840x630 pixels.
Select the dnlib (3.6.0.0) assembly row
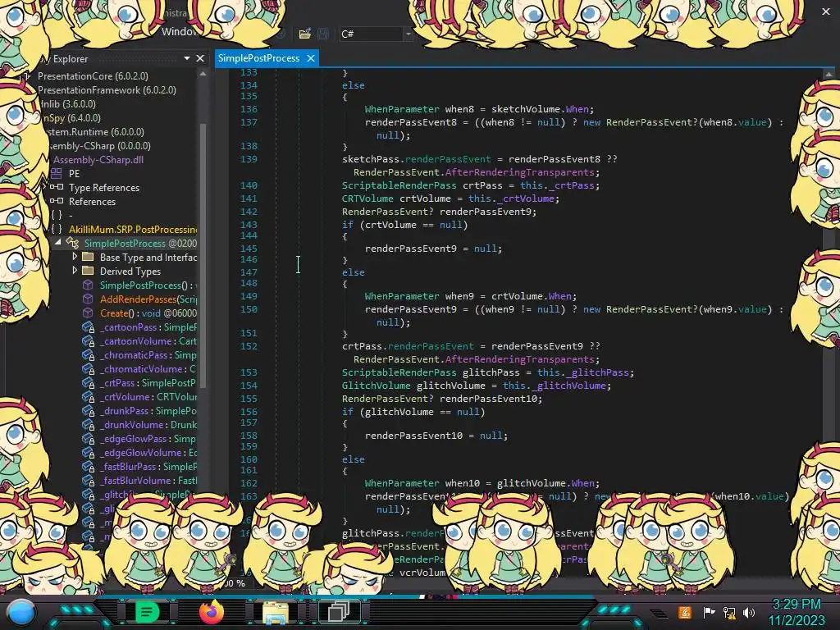pos(68,104)
